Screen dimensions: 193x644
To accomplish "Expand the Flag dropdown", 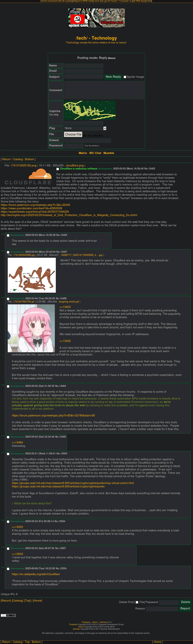I will pyautogui.click(x=85, y=128).
